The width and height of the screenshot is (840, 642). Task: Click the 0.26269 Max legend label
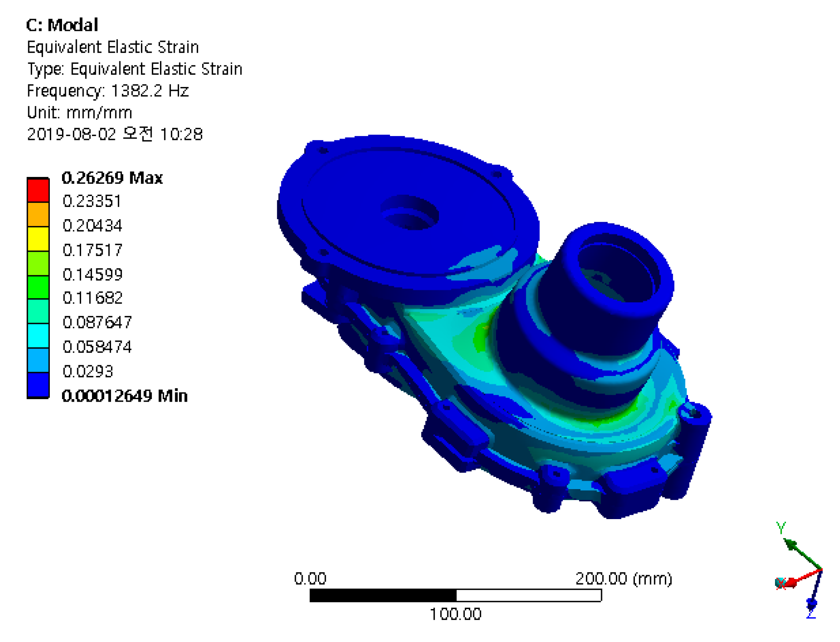click(112, 178)
